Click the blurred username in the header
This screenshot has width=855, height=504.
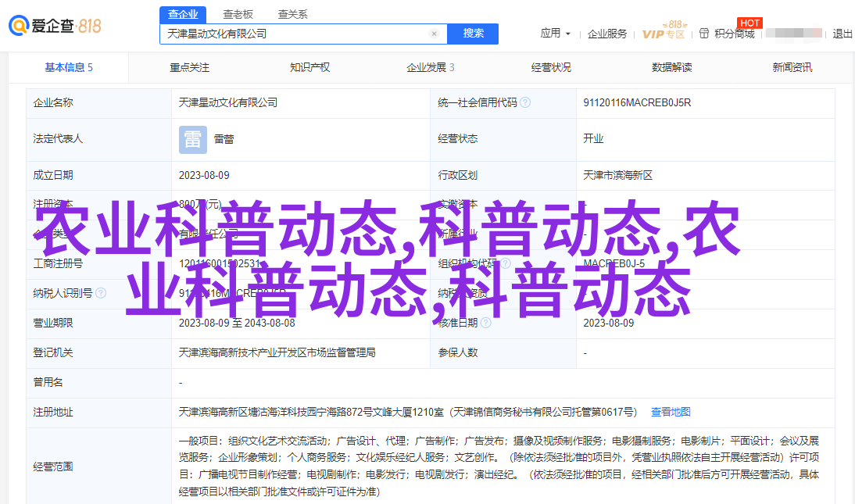(793, 34)
